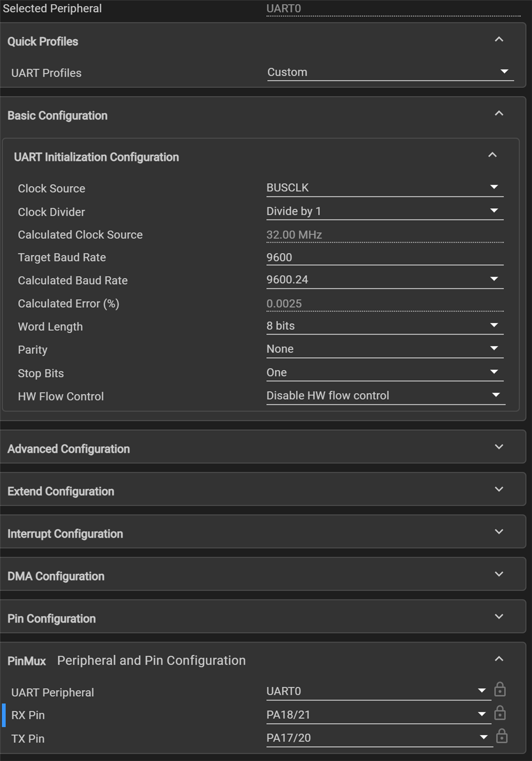Collapse the Quick Profiles section
The image size is (532, 761).
(499, 40)
